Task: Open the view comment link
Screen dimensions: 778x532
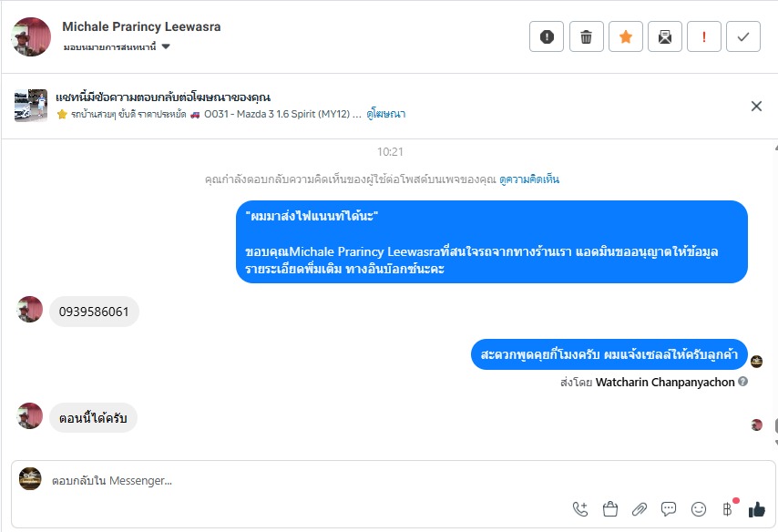Action: [x=529, y=179]
